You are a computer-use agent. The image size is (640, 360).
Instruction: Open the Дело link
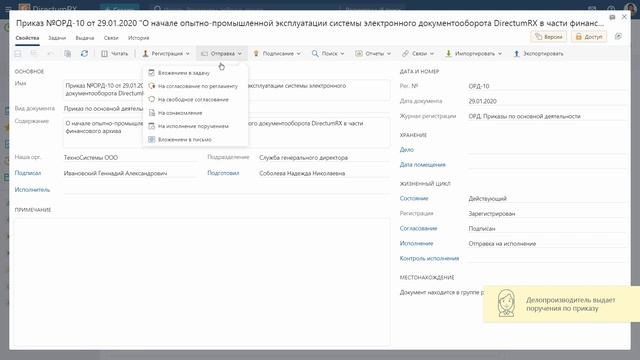tap(407, 150)
